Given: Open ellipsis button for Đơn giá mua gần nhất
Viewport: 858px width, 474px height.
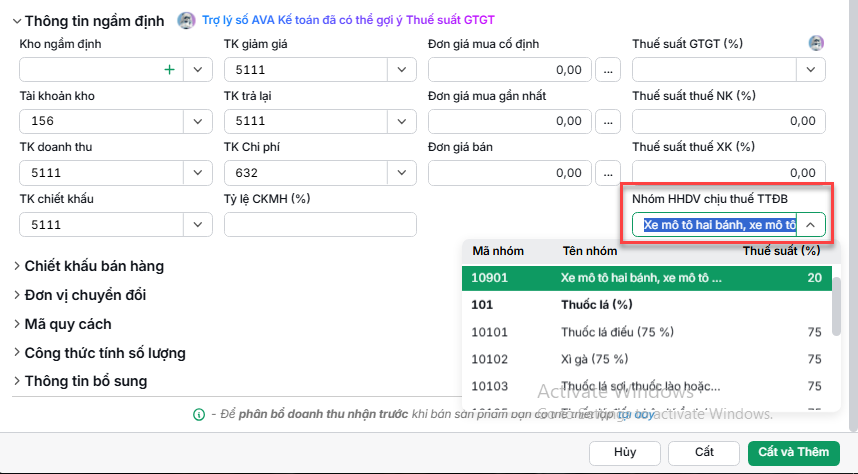Looking at the screenshot, I should 608,121.
